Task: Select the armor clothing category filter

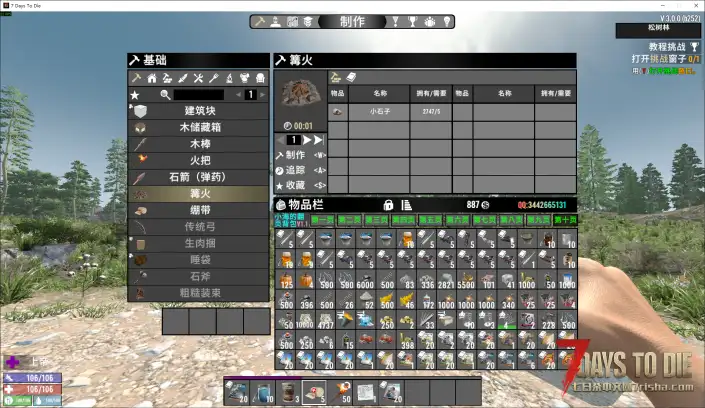Action: coord(245,78)
